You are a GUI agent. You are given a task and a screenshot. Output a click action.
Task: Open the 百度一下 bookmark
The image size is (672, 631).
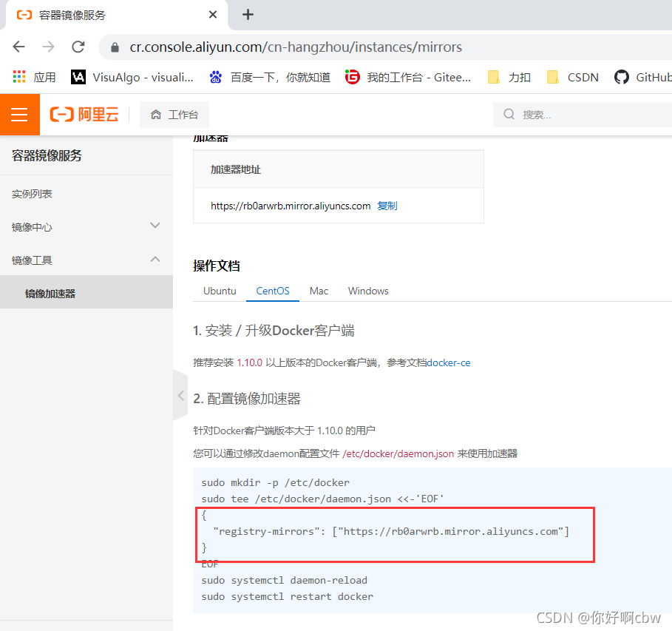coord(270,77)
